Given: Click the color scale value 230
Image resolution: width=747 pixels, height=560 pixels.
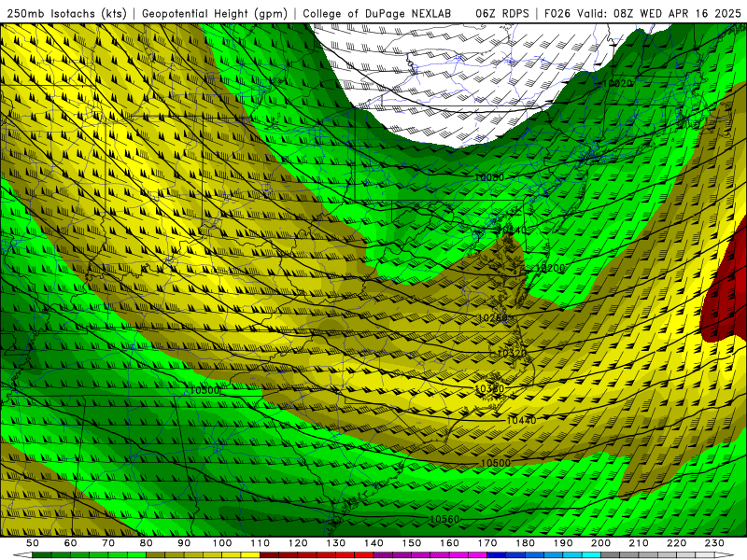Looking at the screenshot, I should [714, 543].
